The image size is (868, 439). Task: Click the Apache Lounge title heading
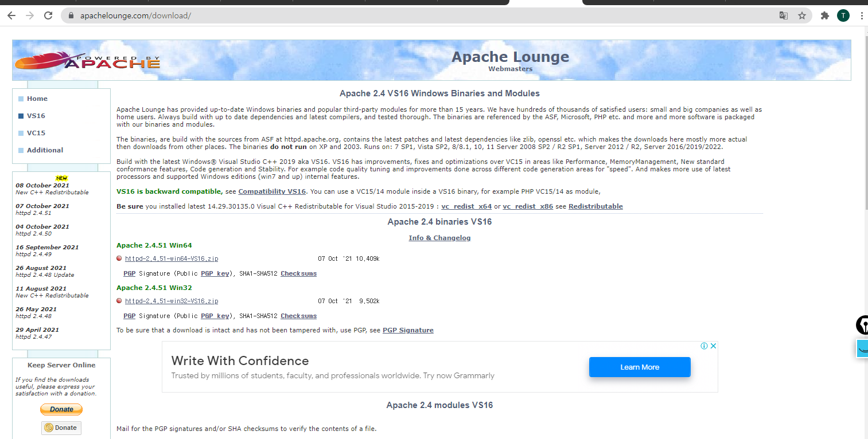tap(510, 57)
